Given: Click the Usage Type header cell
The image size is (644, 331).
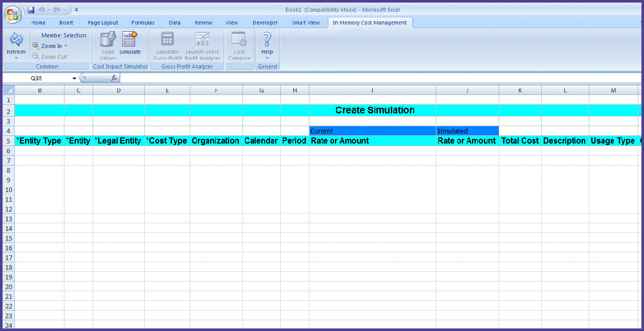Looking at the screenshot, I should click(613, 141).
